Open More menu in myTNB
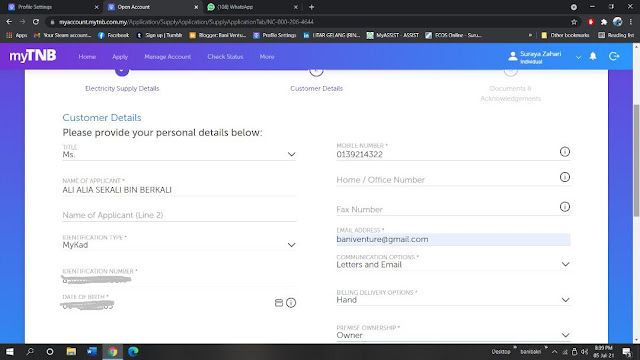The height and width of the screenshot is (360, 640). [x=267, y=57]
